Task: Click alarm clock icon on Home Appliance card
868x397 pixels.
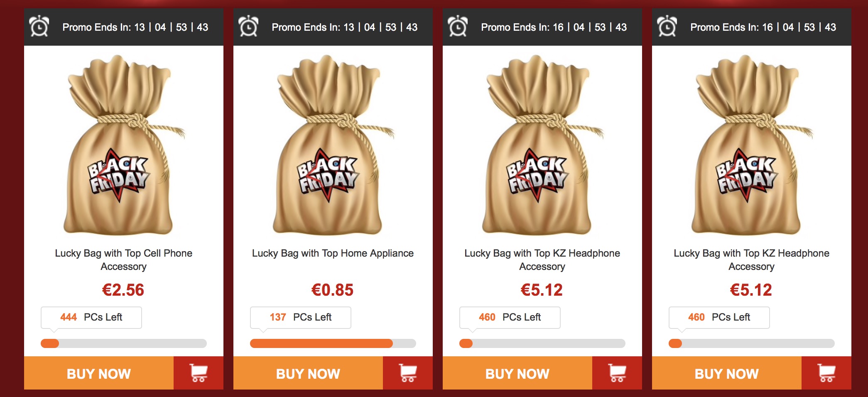Action: coord(249,26)
